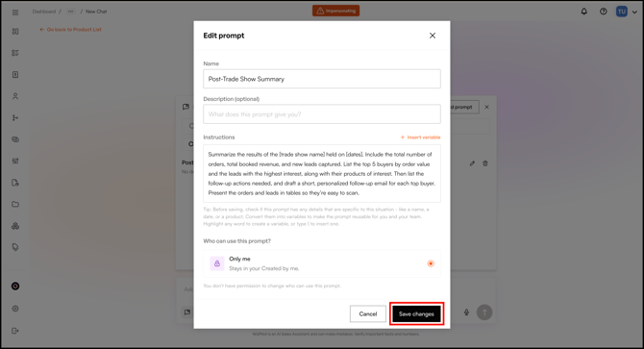Open the QR-style grid icon in the sidebar

(15, 161)
